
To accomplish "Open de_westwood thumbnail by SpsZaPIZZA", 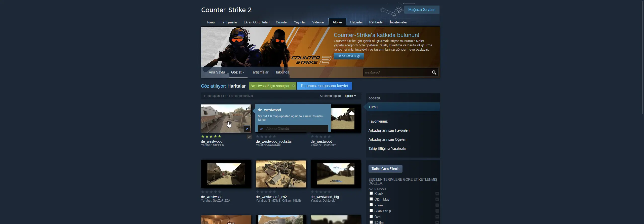I will click(x=226, y=174).
